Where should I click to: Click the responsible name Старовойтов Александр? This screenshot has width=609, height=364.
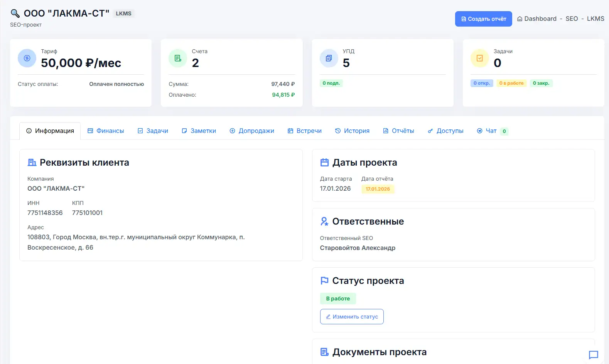pyautogui.click(x=358, y=248)
